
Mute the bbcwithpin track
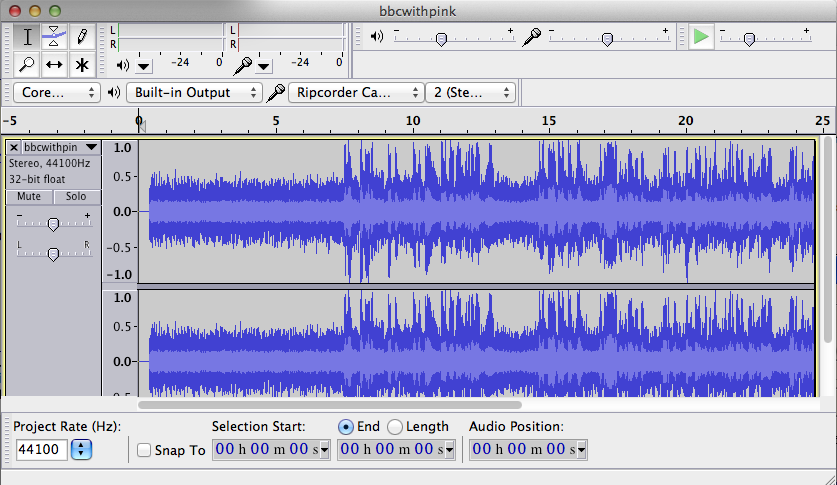pyautogui.click(x=29, y=196)
